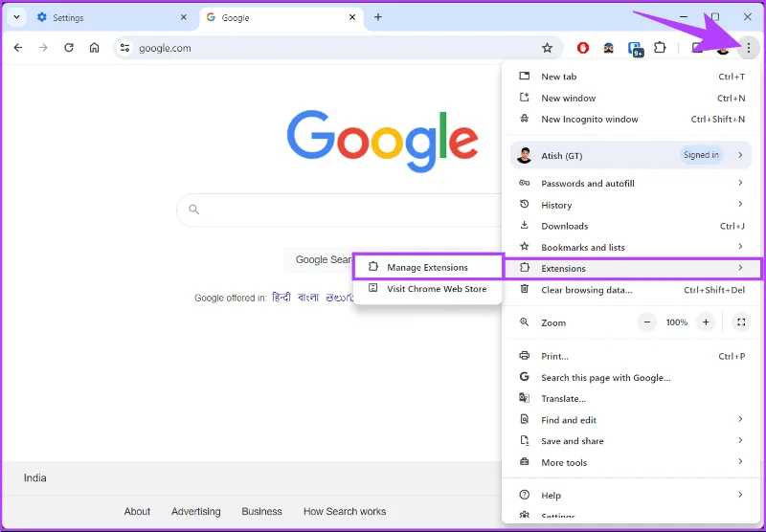The image size is (766, 532).
Task: Select Print from the menu
Action: [x=631, y=356]
